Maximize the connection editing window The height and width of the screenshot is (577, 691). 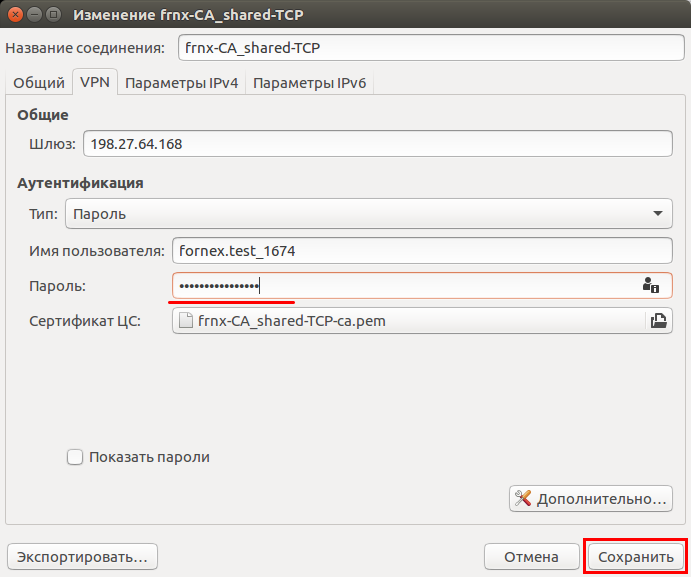[54, 15]
